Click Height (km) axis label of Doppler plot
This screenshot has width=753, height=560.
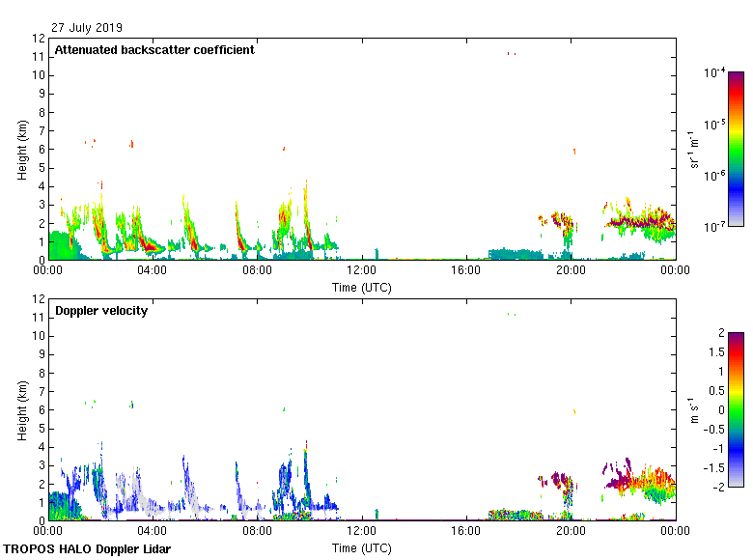(x=21, y=410)
